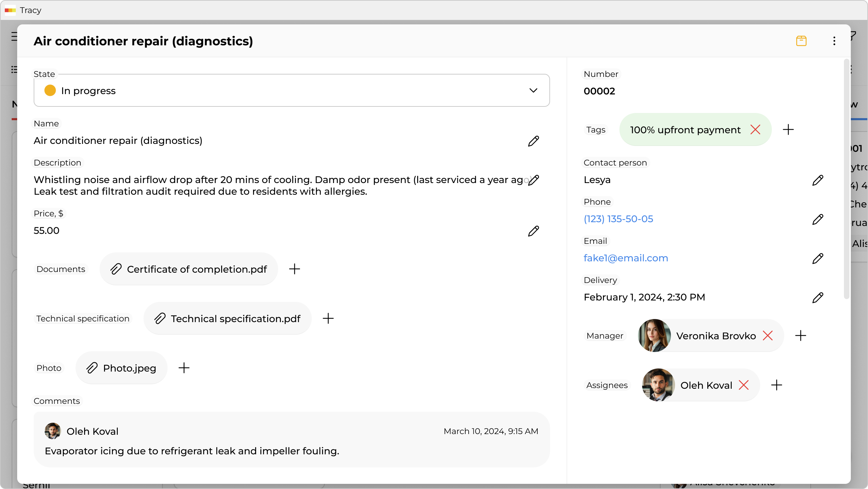Click the yellow archive icon in header
868x489 pixels.
[801, 41]
